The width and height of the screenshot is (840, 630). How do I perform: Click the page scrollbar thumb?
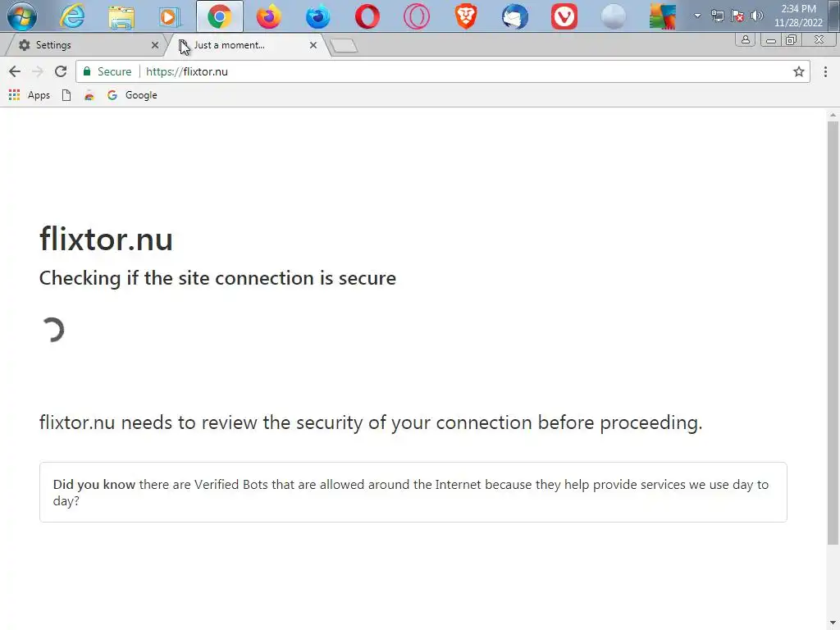tap(833, 332)
